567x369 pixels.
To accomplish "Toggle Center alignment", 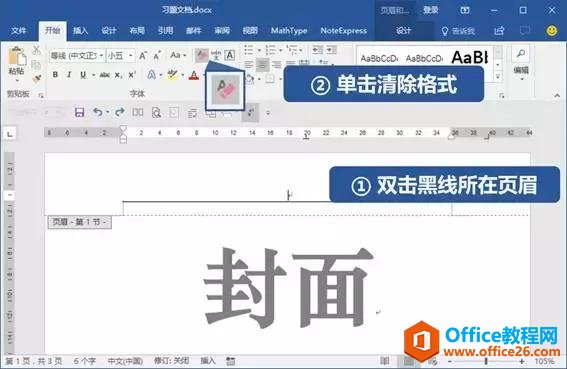I will click(x=263, y=65).
